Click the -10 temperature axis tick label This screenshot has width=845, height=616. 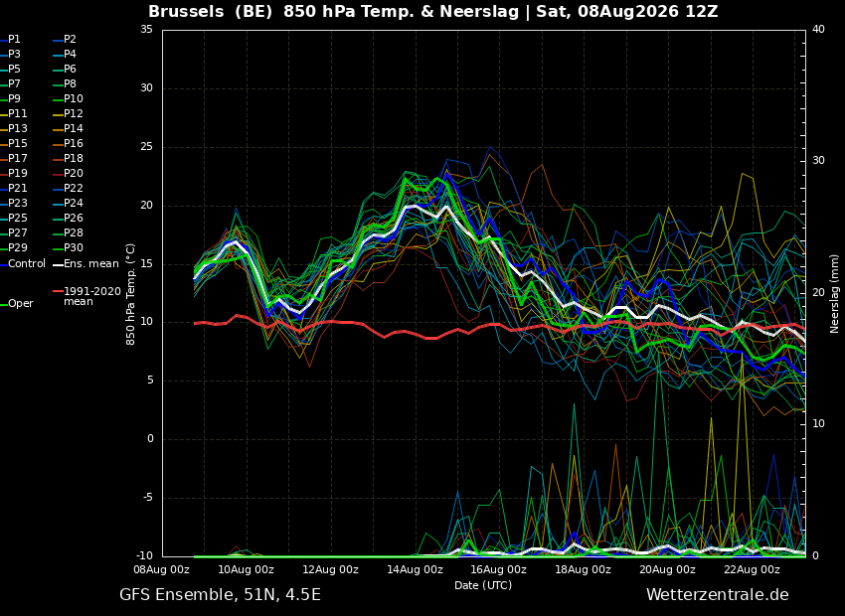click(144, 556)
